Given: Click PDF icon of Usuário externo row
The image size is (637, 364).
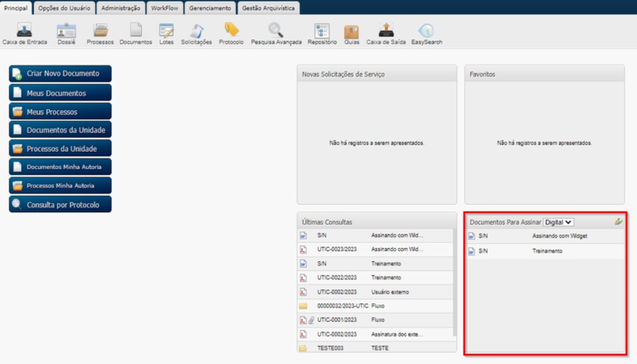Looking at the screenshot, I should point(303,292).
